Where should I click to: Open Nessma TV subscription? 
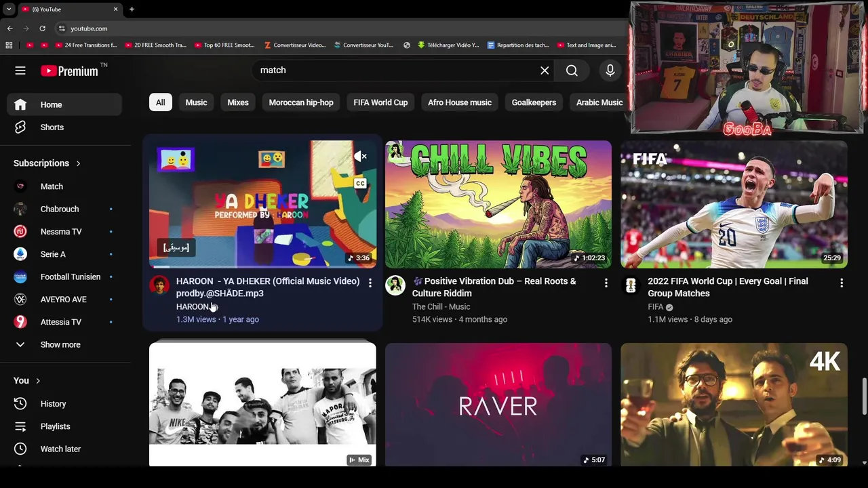[64, 232]
